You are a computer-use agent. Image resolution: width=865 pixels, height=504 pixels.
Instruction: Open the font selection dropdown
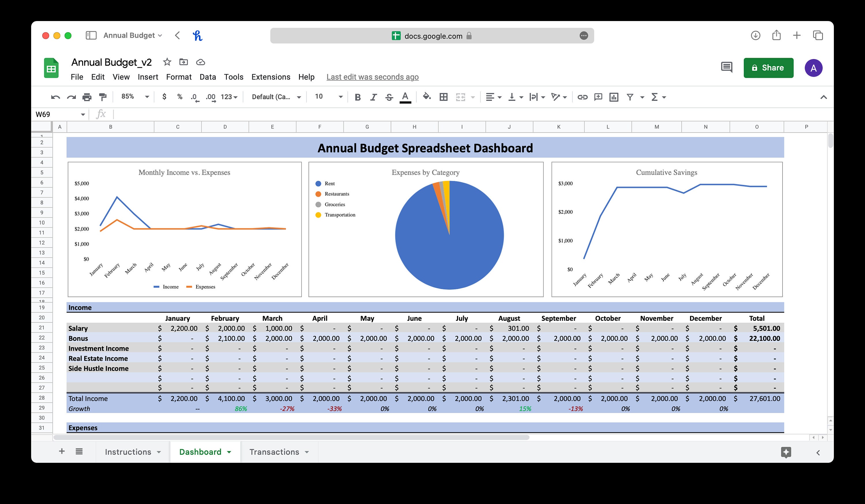(274, 97)
